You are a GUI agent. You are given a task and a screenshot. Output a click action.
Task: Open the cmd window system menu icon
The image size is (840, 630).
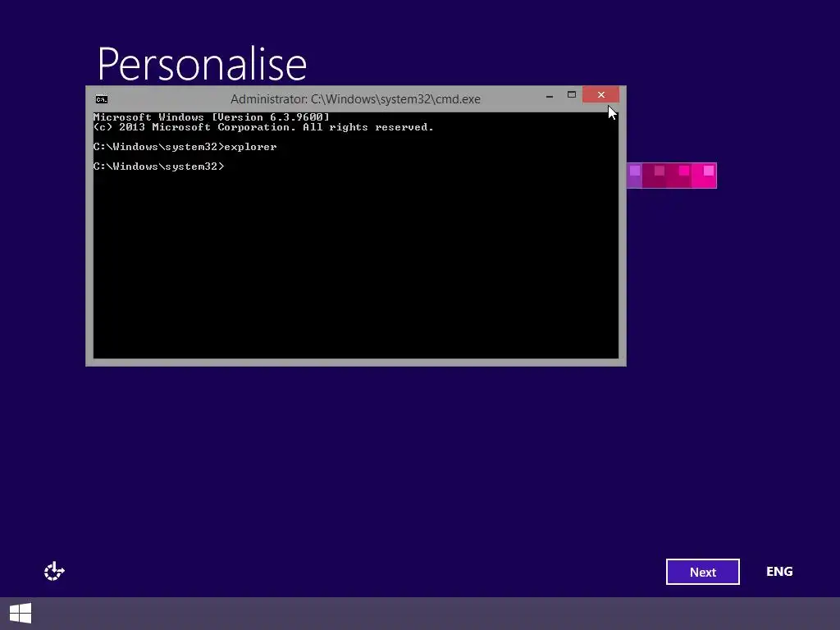coord(101,99)
